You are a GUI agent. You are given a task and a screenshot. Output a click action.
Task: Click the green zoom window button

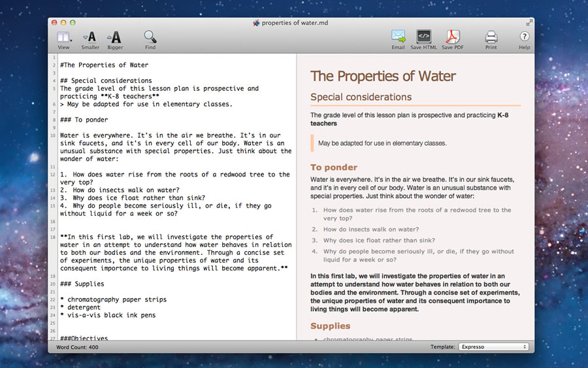coord(74,23)
